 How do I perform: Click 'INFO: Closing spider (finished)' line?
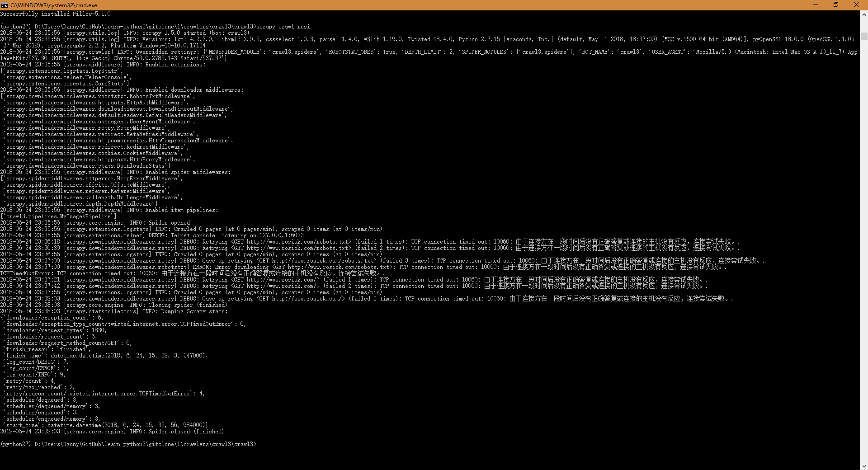113,305
